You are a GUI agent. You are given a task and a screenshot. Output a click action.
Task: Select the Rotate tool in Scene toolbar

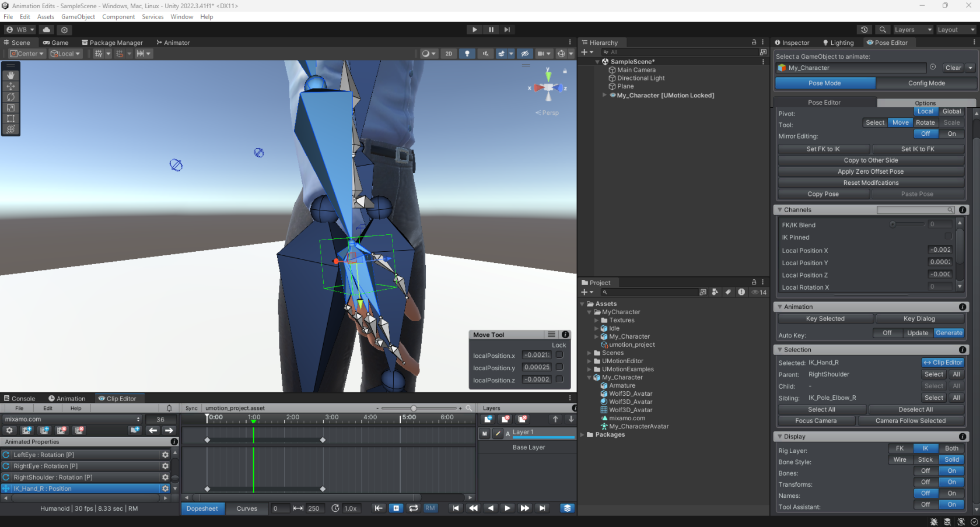[x=10, y=97]
